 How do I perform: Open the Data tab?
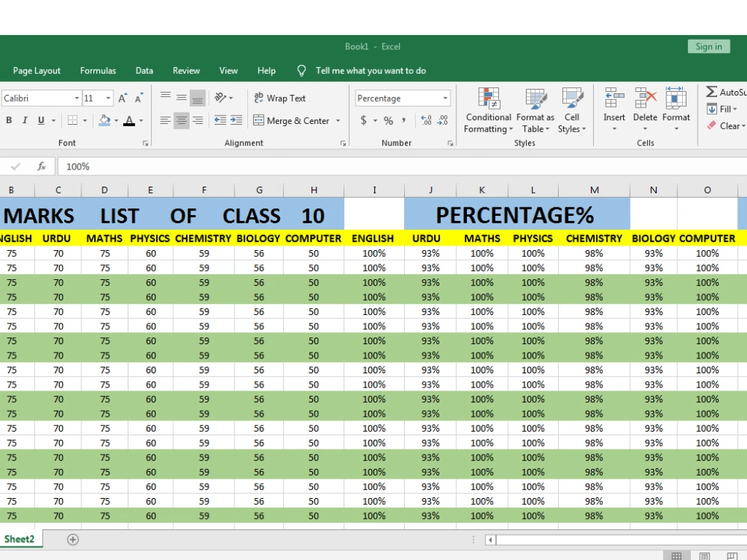(x=144, y=70)
